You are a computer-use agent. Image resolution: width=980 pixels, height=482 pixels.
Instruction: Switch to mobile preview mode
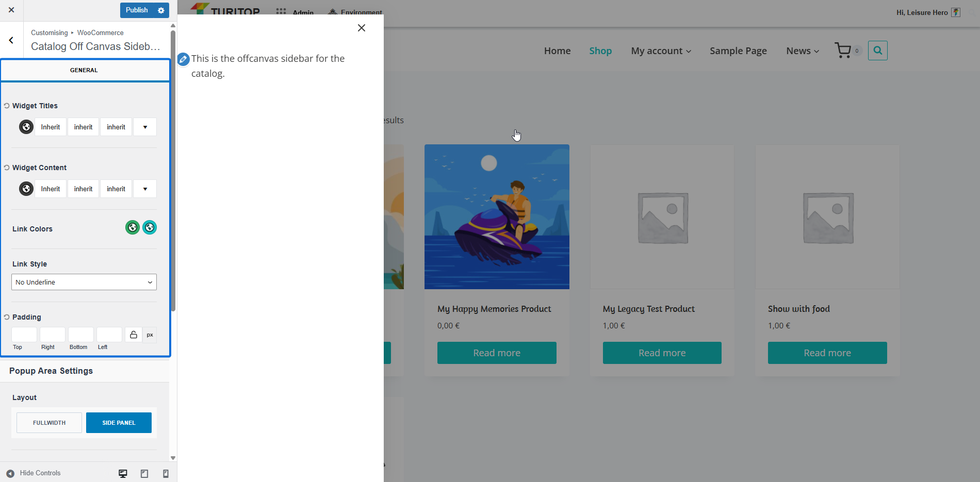166,473
